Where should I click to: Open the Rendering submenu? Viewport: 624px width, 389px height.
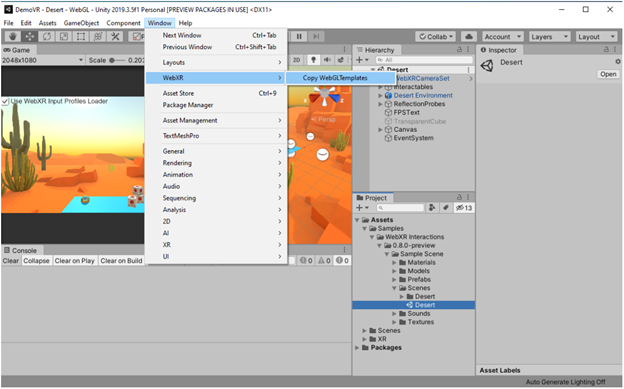pyautogui.click(x=216, y=163)
